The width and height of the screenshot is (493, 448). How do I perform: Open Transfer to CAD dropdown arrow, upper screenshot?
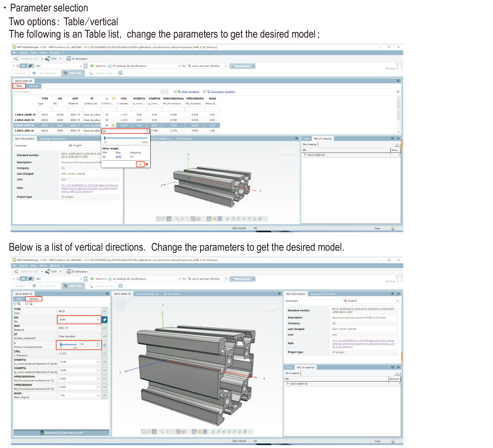click(x=42, y=59)
